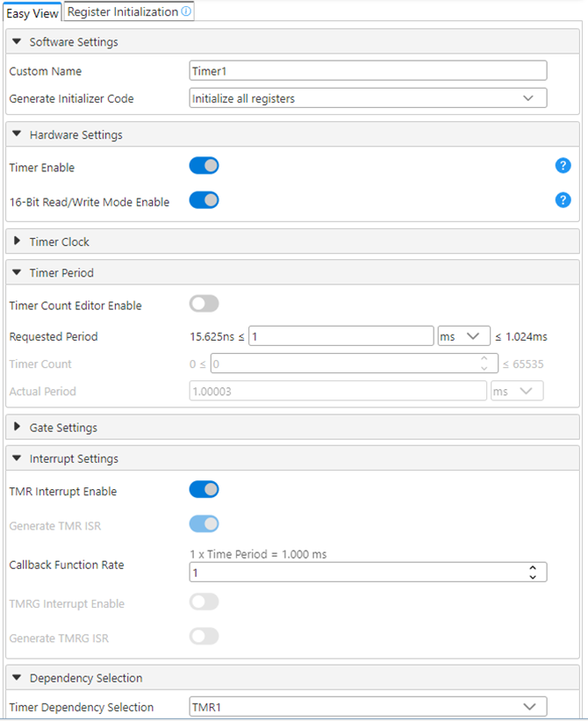Open Generate Initializer Code dropdown

[x=368, y=98]
